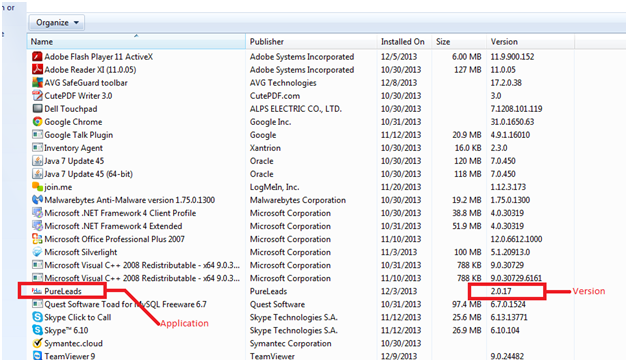The width and height of the screenshot is (628, 362).
Task: Click the 11/20/2013 install date of join.me
Action: [x=401, y=187]
